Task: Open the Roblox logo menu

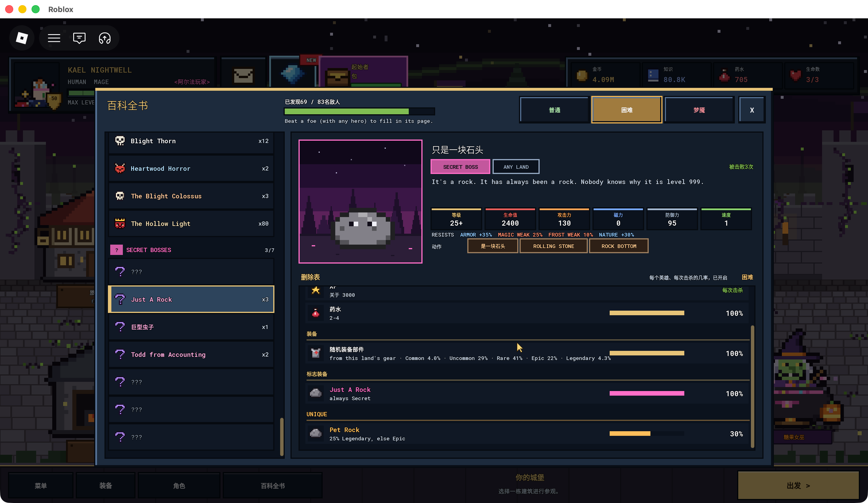Action: point(22,38)
